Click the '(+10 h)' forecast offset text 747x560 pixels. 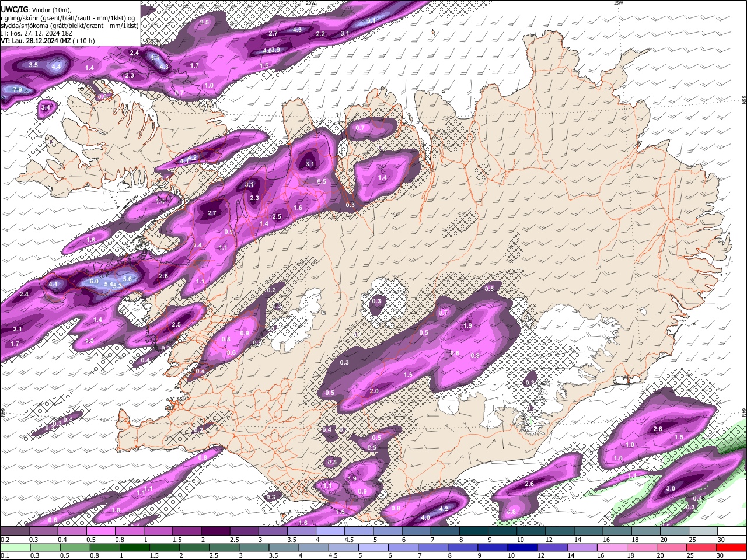tap(84, 41)
